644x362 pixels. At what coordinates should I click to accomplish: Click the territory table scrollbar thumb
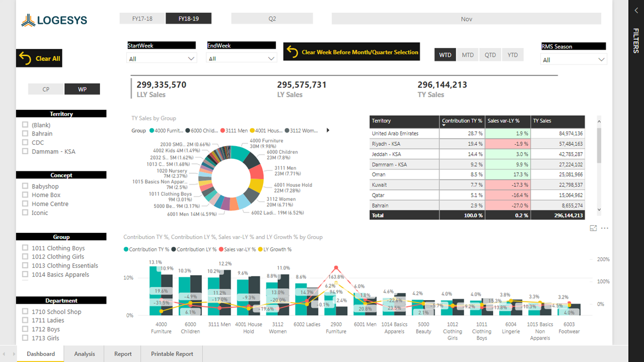(599, 145)
